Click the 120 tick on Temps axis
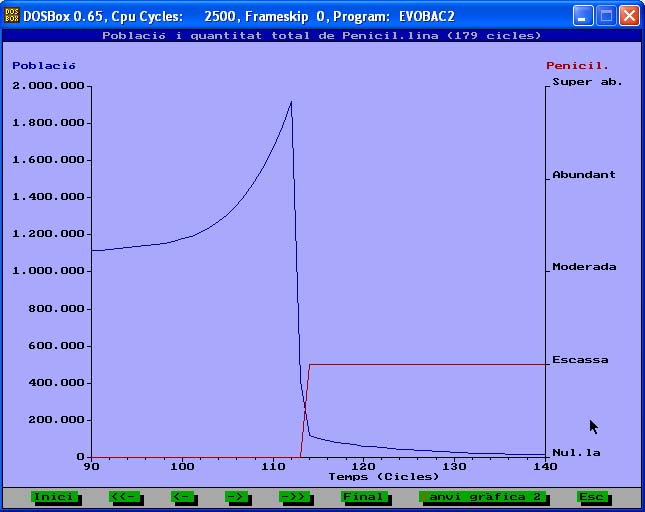 point(364,466)
